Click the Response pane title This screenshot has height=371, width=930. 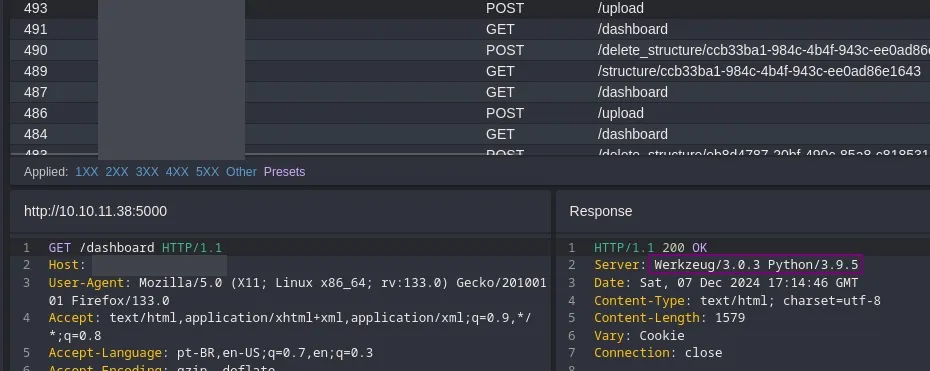coord(601,211)
